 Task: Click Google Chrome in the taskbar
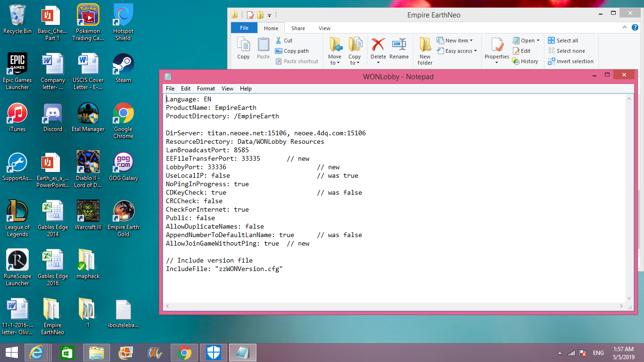point(184,353)
